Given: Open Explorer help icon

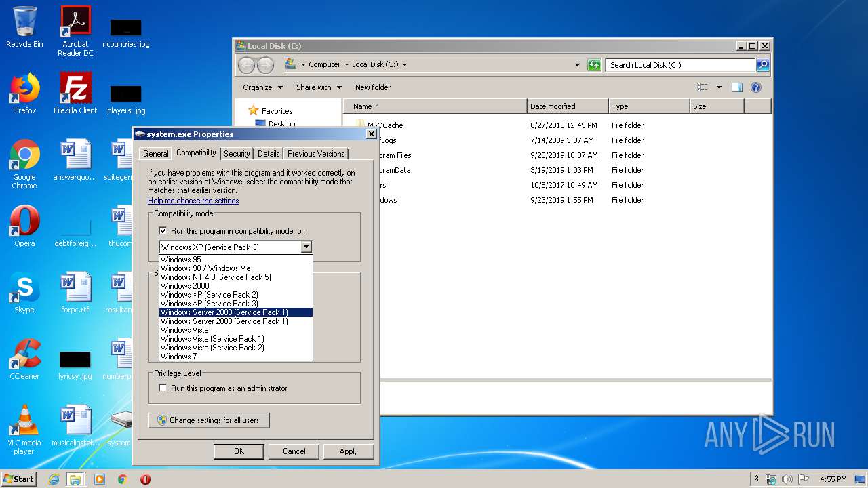Looking at the screenshot, I should (x=756, y=87).
